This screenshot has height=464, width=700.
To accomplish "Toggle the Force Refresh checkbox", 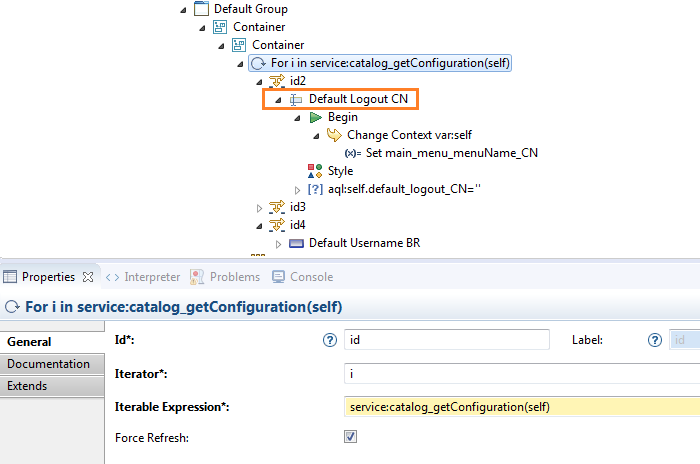I will point(350,437).
